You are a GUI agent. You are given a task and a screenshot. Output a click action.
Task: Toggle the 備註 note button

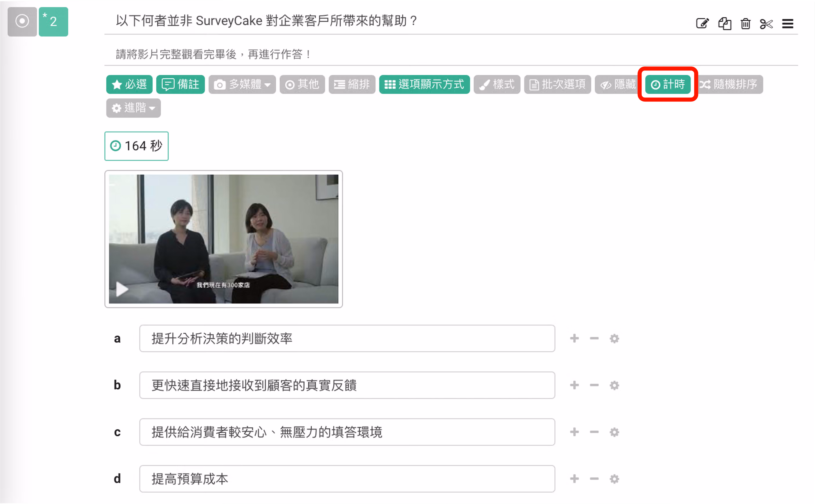pyautogui.click(x=180, y=84)
